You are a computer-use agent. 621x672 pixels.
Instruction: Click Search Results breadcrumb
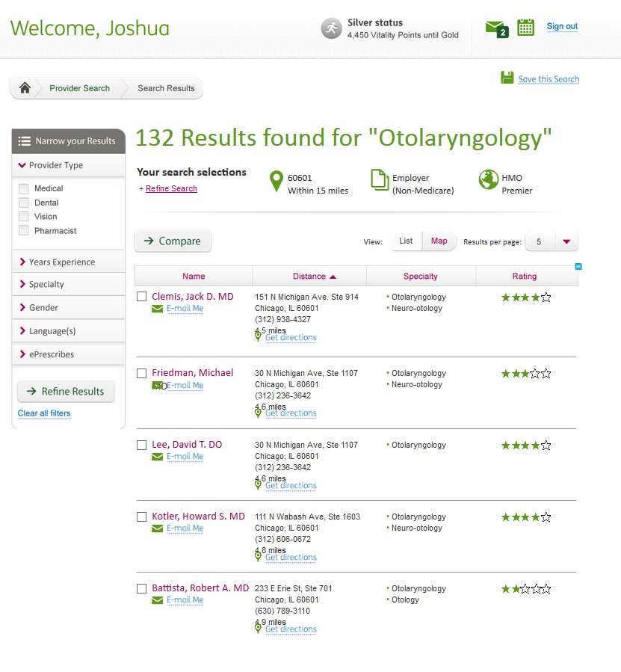click(166, 88)
